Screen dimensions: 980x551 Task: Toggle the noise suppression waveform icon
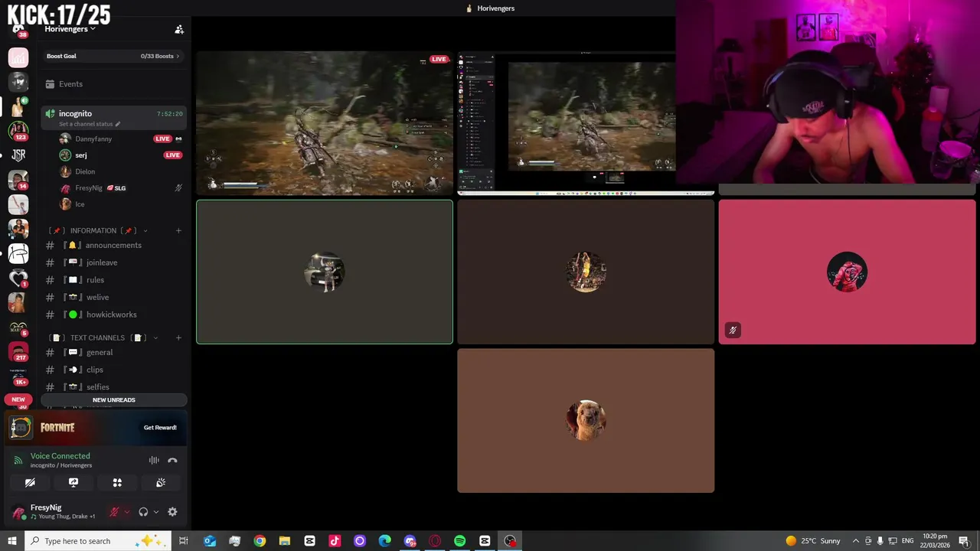[154, 460]
